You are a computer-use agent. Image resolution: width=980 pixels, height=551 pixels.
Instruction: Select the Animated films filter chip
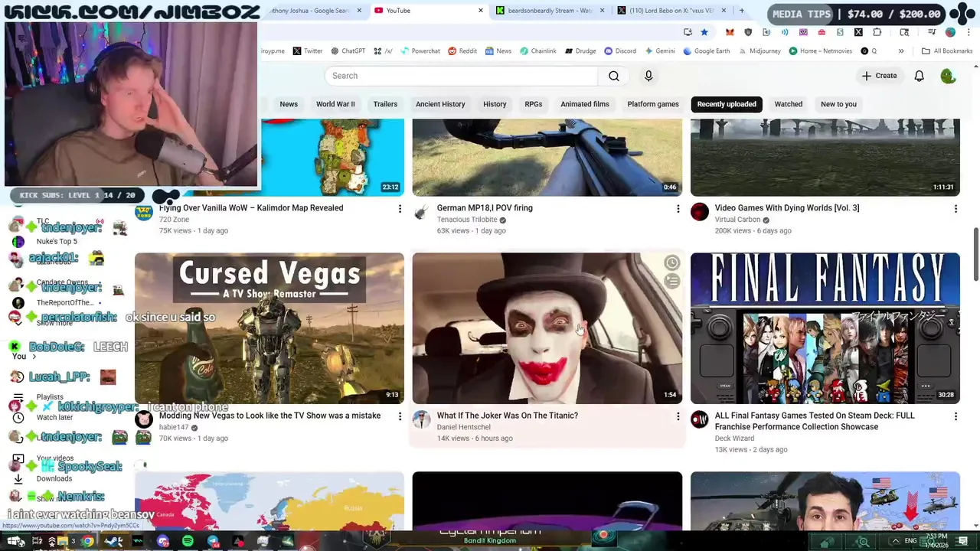tap(585, 104)
